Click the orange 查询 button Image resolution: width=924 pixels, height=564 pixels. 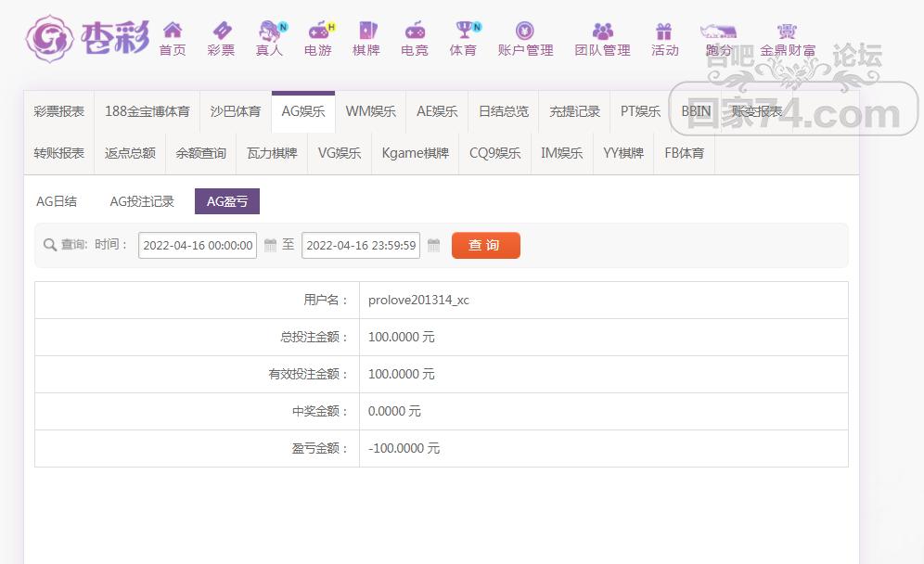point(485,245)
